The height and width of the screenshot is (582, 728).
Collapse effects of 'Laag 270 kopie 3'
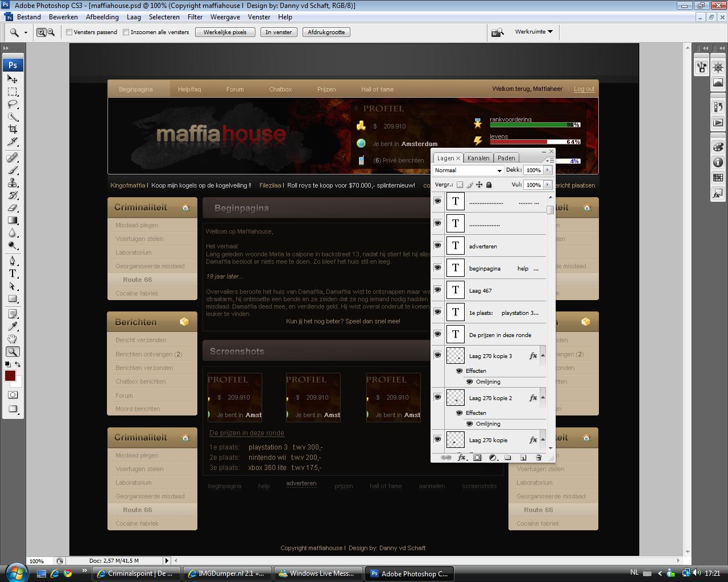pos(543,356)
